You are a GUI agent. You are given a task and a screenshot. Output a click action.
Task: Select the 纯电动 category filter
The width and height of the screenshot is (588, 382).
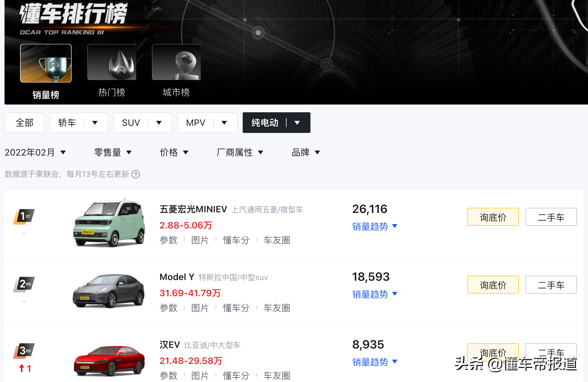(265, 123)
